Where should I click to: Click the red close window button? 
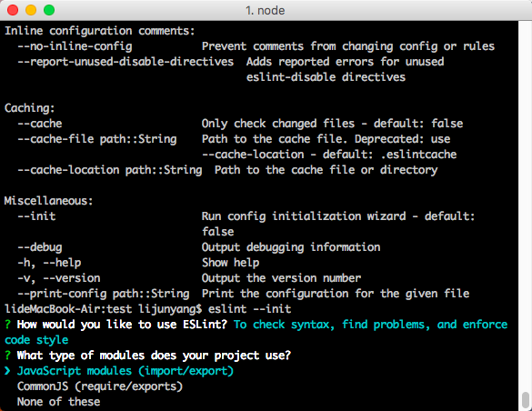point(13,10)
